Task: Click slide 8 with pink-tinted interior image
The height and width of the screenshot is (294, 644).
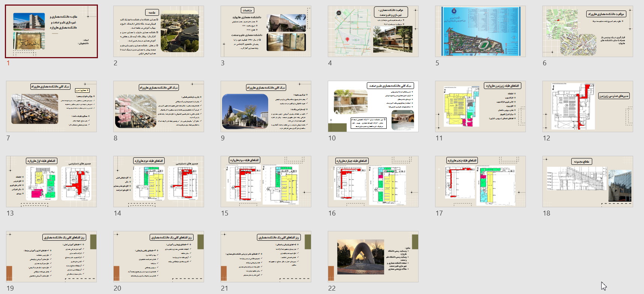Action: [x=159, y=107]
